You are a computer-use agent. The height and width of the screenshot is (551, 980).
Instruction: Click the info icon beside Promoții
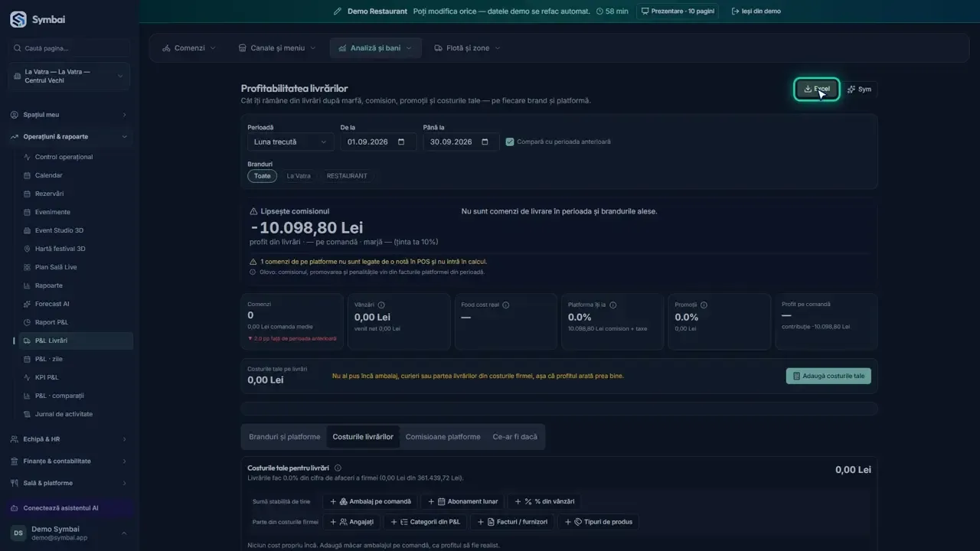pos(704,305)
